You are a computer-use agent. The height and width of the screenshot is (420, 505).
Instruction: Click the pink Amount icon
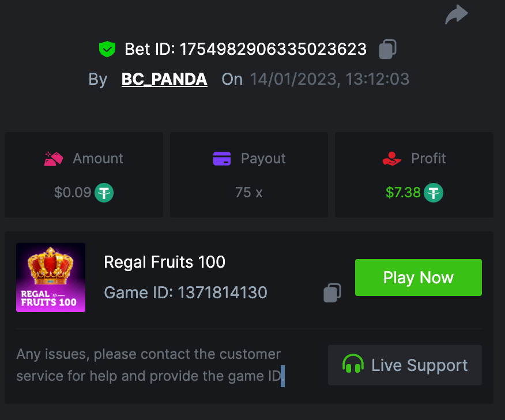(54, 159)
